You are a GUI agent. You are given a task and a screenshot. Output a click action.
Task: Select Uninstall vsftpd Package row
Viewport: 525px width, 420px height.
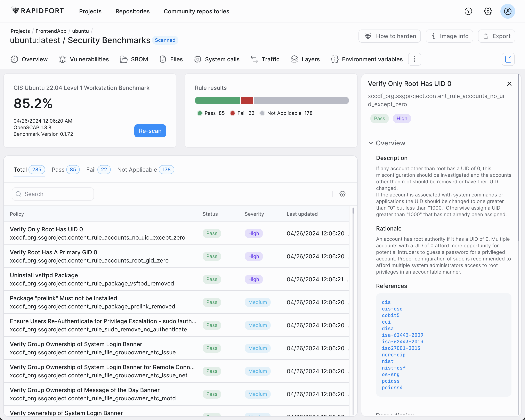(176, 279)
